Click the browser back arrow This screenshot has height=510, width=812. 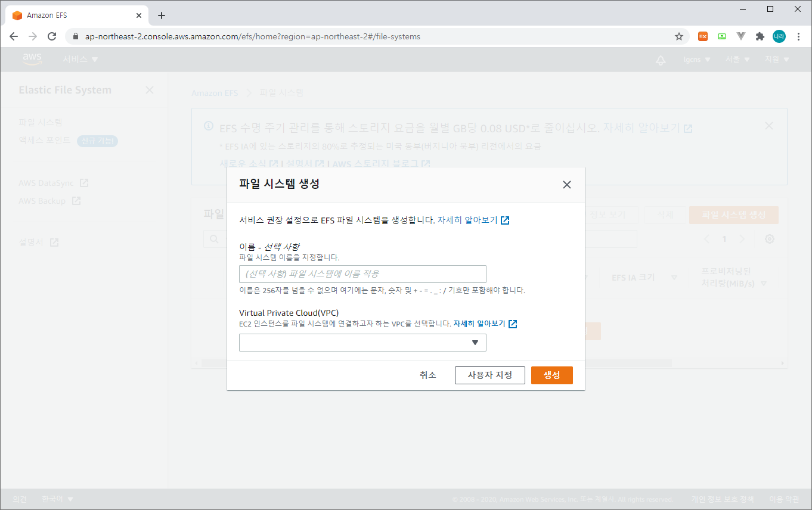[x=14, y=36]
